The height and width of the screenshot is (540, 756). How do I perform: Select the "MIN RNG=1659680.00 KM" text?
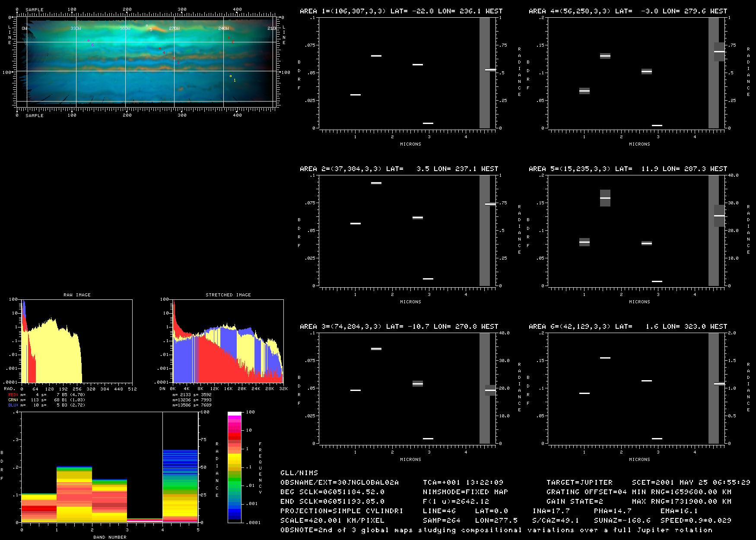click(681, 492)
